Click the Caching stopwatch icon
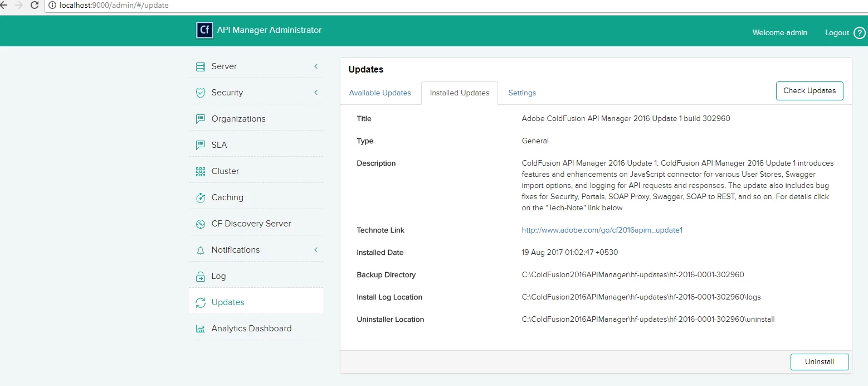The width and height of the screenshot is (868, 386). (201, 197)
